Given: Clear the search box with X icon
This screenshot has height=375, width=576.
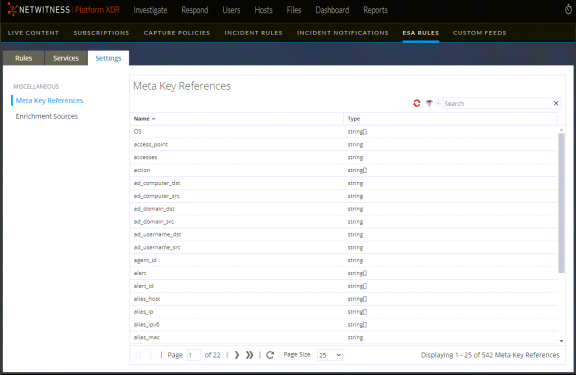Looking at the screenshot, I should point(556,104).
